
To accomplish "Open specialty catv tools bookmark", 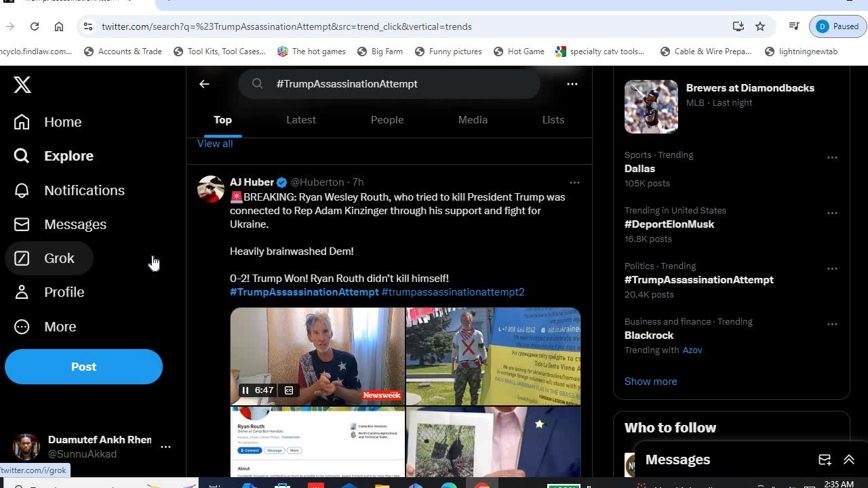I will coord(600,52).
